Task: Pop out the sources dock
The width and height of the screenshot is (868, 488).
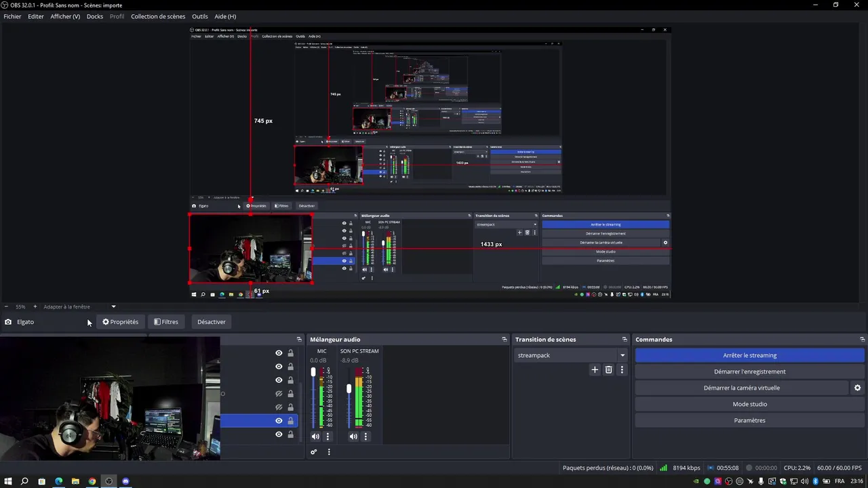Action: 299,340
